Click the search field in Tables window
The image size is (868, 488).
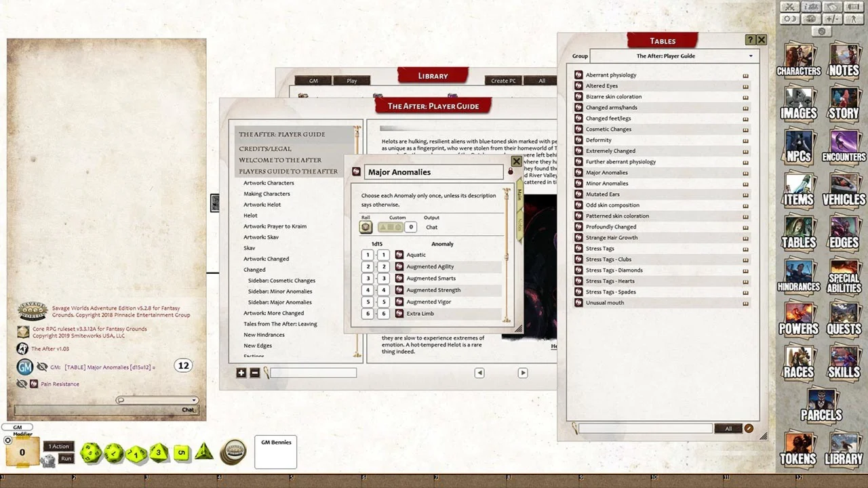click(x=645, y=428)
